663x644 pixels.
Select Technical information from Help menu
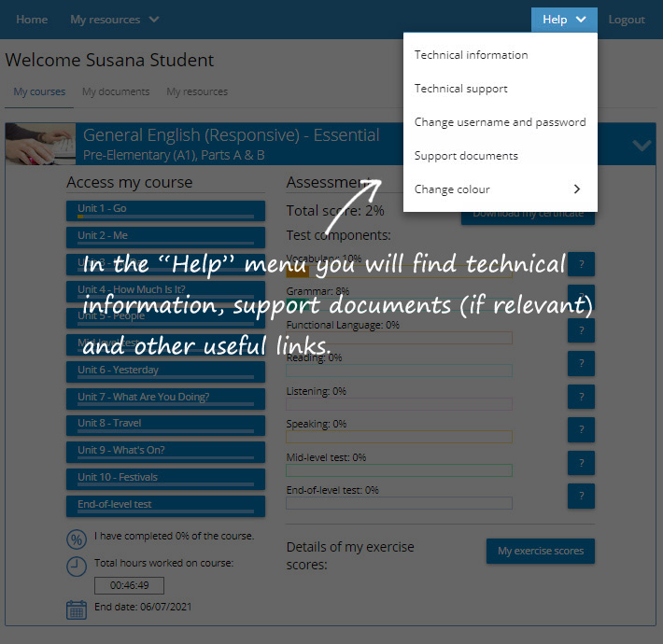point(471,55)
